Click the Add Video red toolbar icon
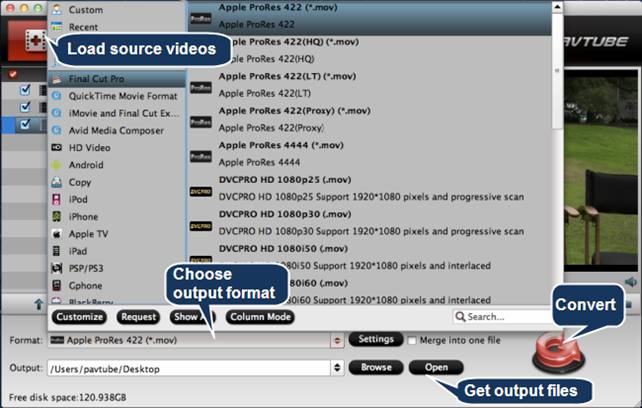The image size is (642, 408). click(x=27, y=41)
